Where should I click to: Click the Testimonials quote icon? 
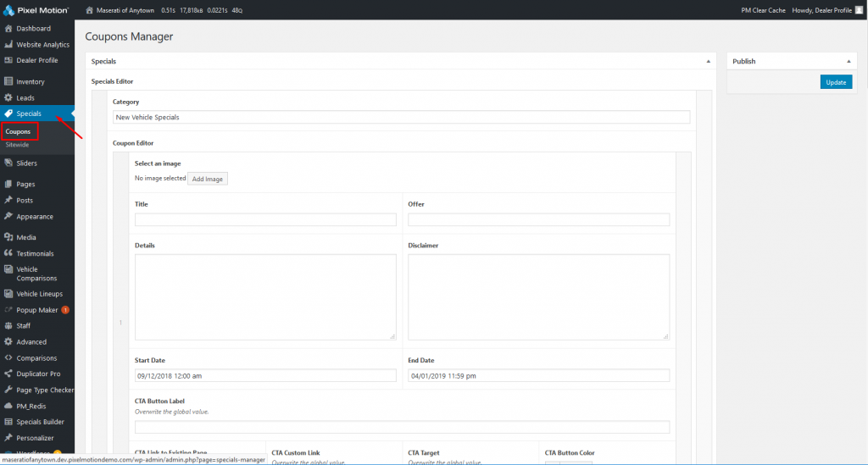click(8, 253)
